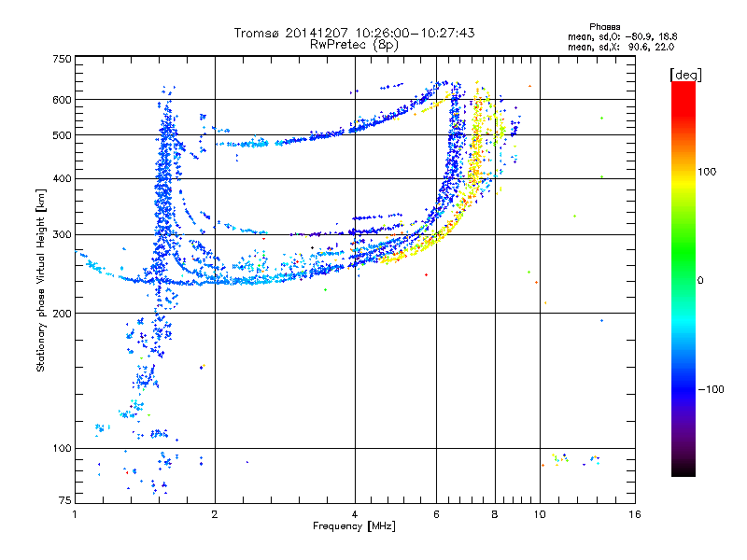This screenshot has width=747, height=560.
Task: Click the "750" tick on the height axis
Action: pyautogui.click(x=63, y=59)
